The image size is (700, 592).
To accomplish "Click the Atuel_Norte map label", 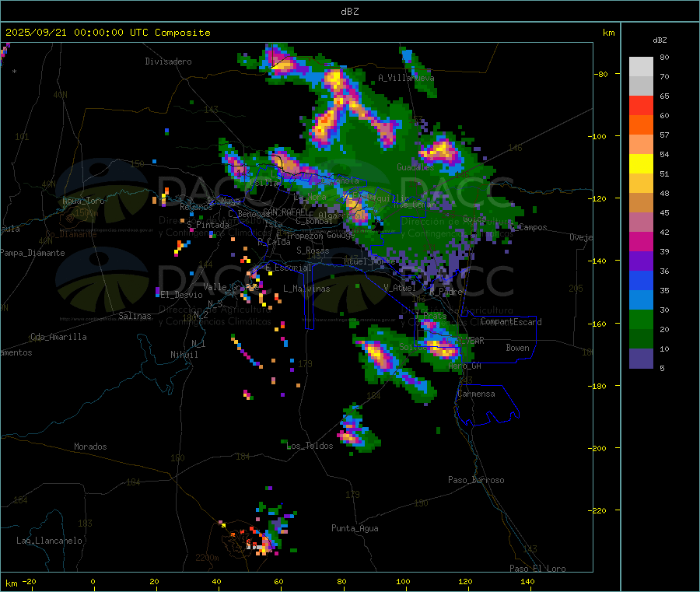I will pyautogui.click(x=369, y=261).
